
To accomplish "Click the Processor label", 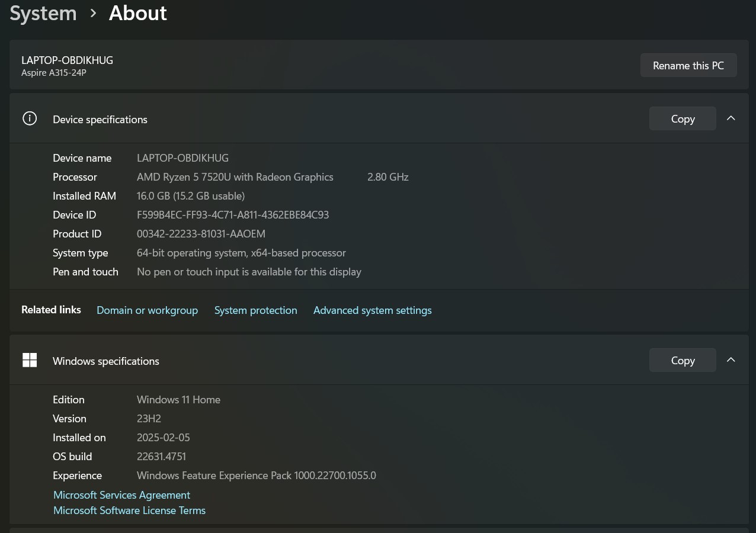I will point(75,177).
